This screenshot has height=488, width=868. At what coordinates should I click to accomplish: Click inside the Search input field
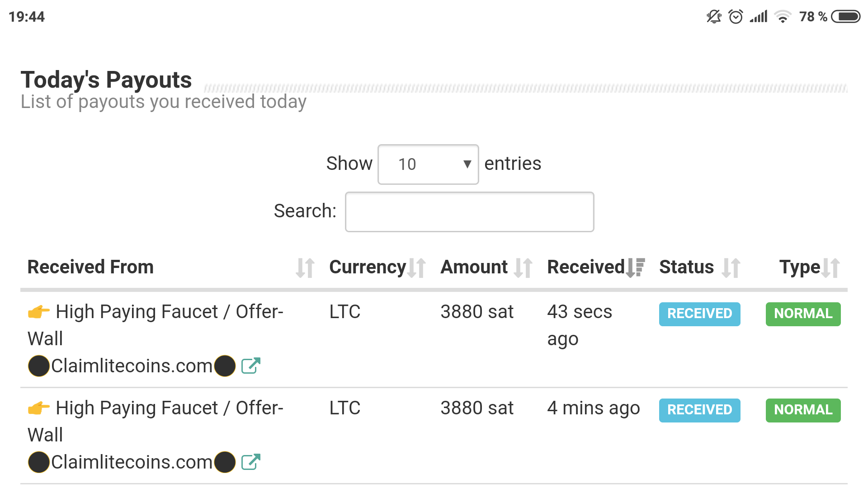click(x=469, y=212)
